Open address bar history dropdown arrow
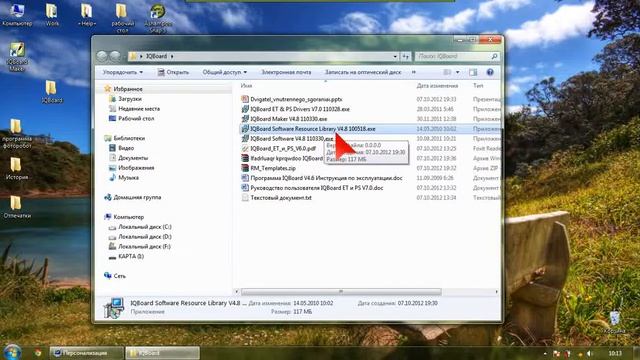The height and width of the screenshot is (360, 640). [x=395, y=56]
